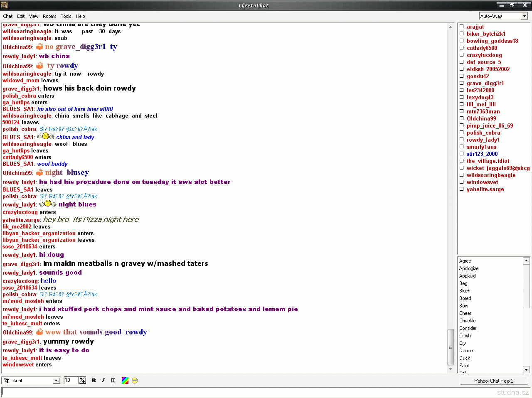The image size is (532, 398).
Task: Choose the Applaud emote from the list
Action: tap(468, 276)
